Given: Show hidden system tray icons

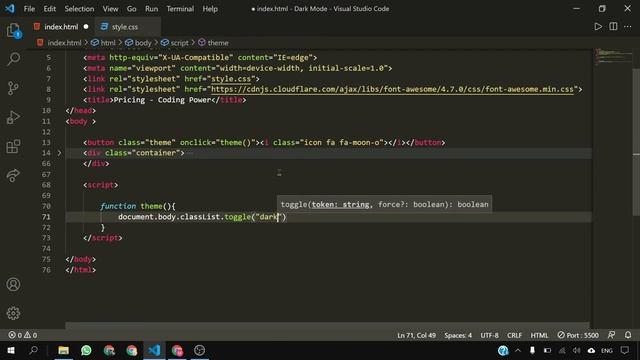Looking at the screenshot, I should [x=518, y=350].
